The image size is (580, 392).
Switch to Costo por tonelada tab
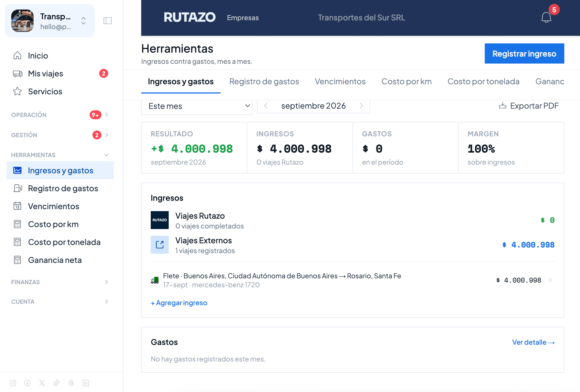(x=483, y=81)
